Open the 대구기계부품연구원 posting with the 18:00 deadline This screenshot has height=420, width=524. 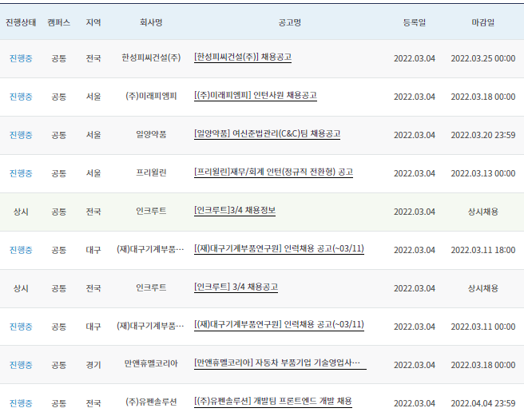[x=279, y=249]
